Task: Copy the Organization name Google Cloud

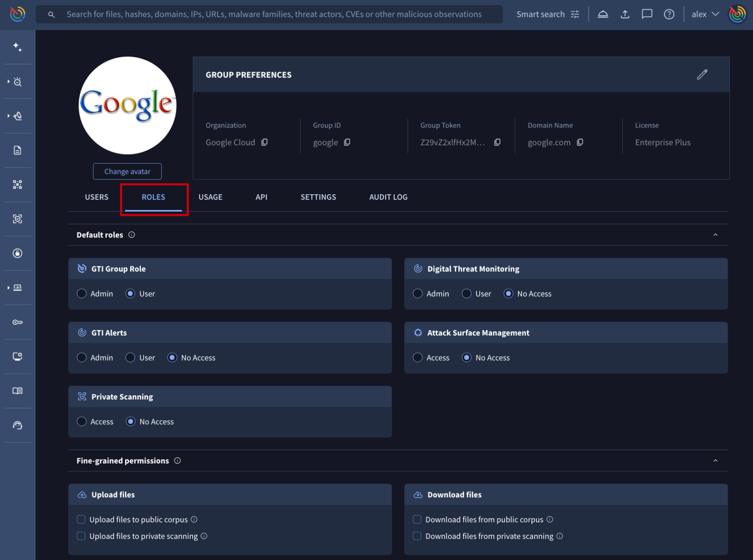Action: click(x=265, y=142)
